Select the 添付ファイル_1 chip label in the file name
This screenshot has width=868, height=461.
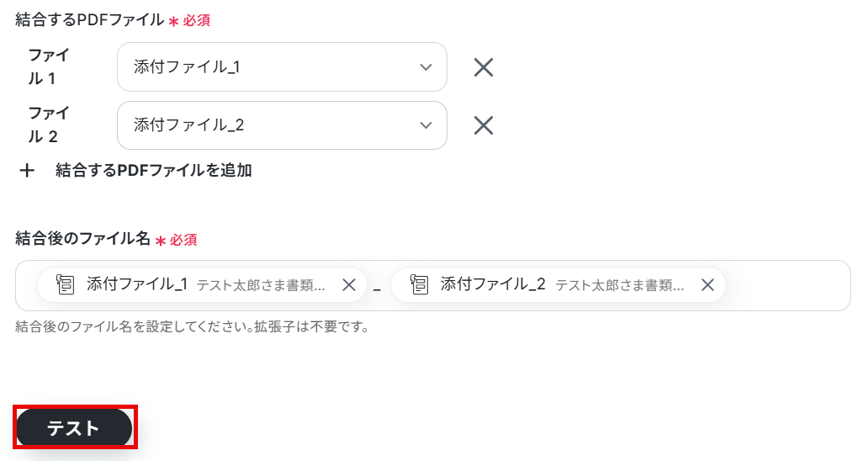[x=137, y=284]
